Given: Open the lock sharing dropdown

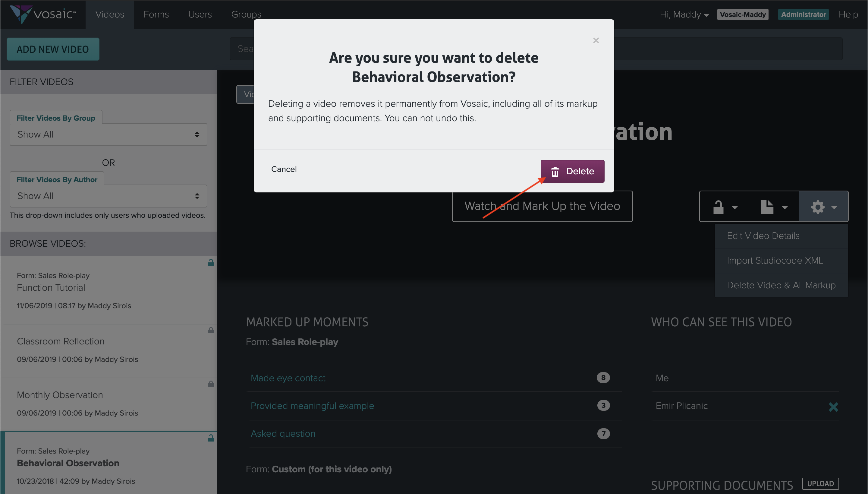Looking at the screenshot, I should tap(724, 206).
